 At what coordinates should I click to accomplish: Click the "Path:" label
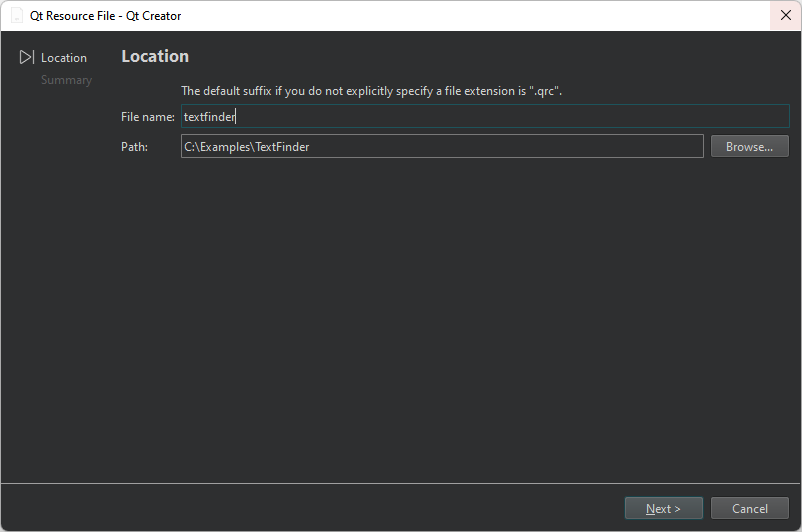click(135, 147)
